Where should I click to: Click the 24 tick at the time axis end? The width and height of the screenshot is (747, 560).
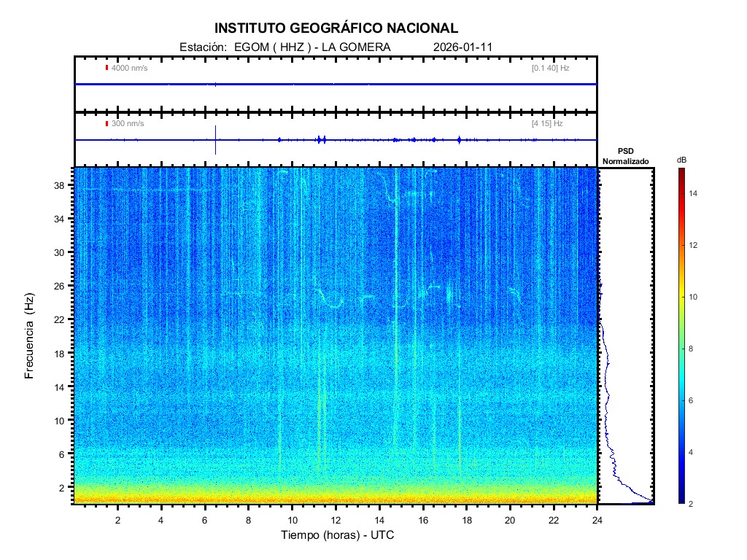click(597, 520)
